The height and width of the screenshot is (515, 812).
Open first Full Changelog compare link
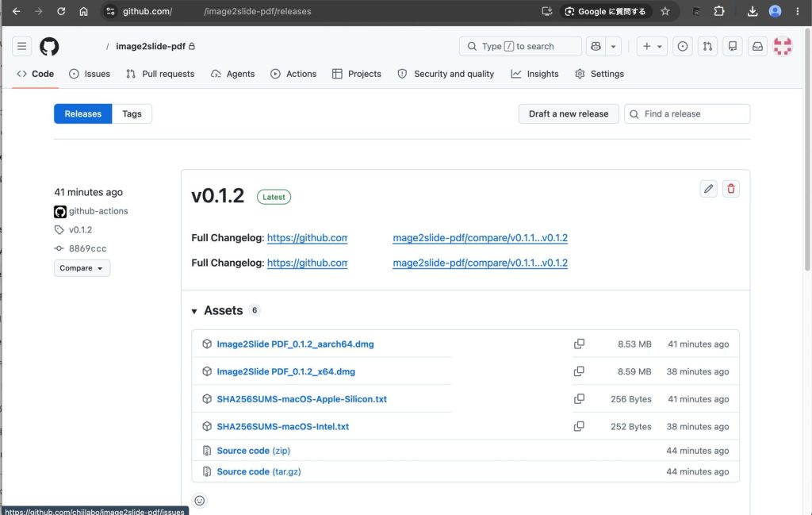click(417, 238)
